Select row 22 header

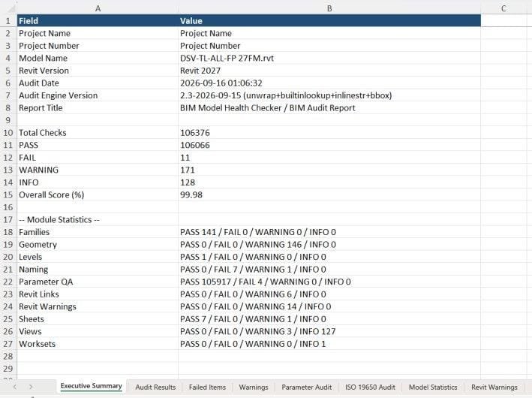(8, 282)
